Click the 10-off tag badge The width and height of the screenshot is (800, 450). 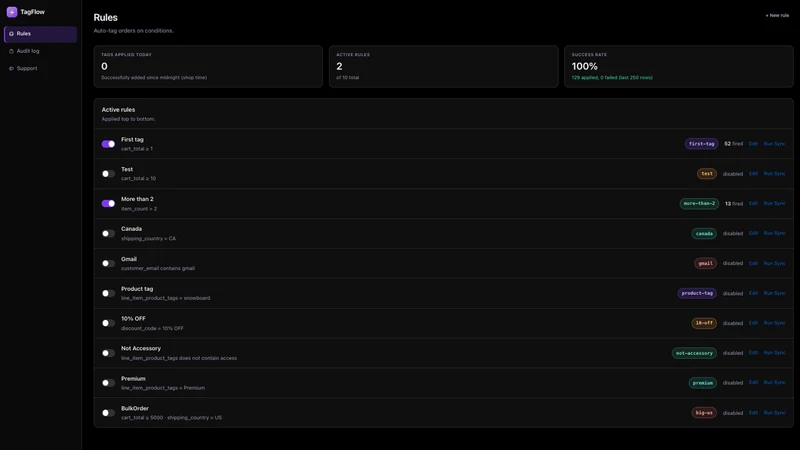(x=704, y=323)
